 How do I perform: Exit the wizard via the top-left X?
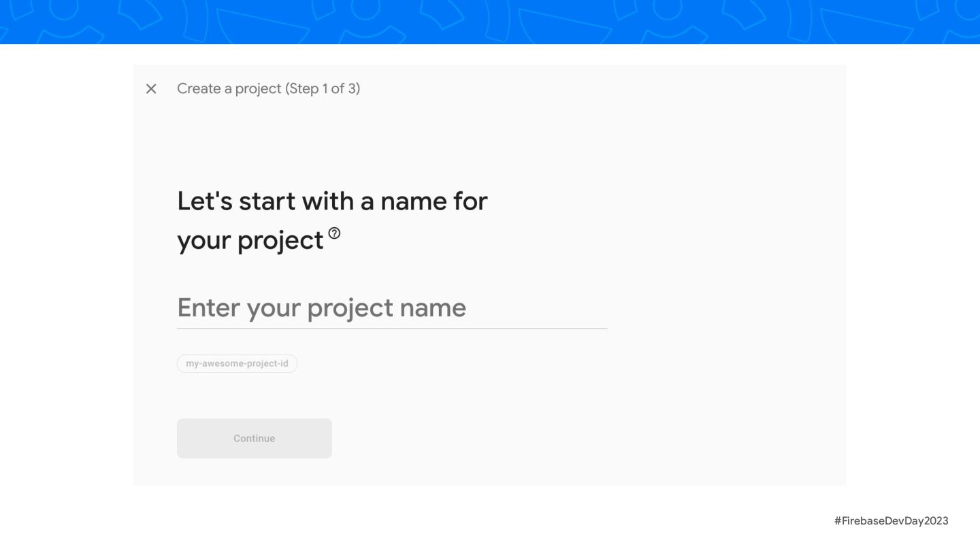pos(151,88)
